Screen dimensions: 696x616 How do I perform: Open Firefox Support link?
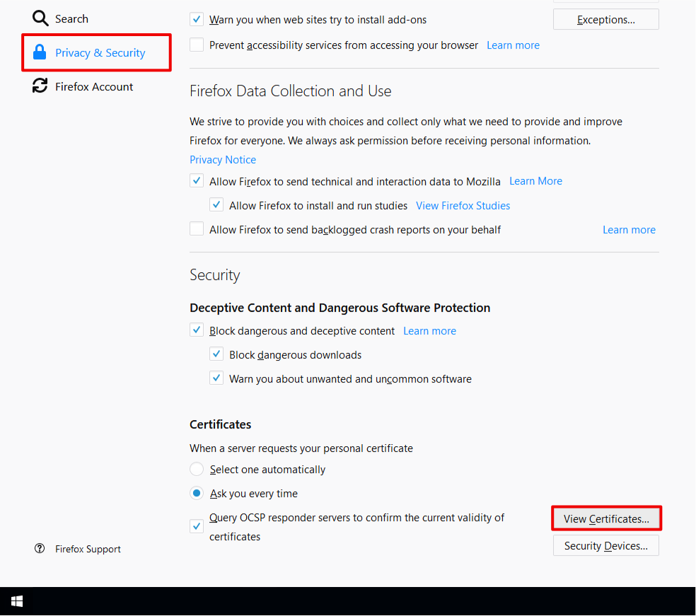88,549
